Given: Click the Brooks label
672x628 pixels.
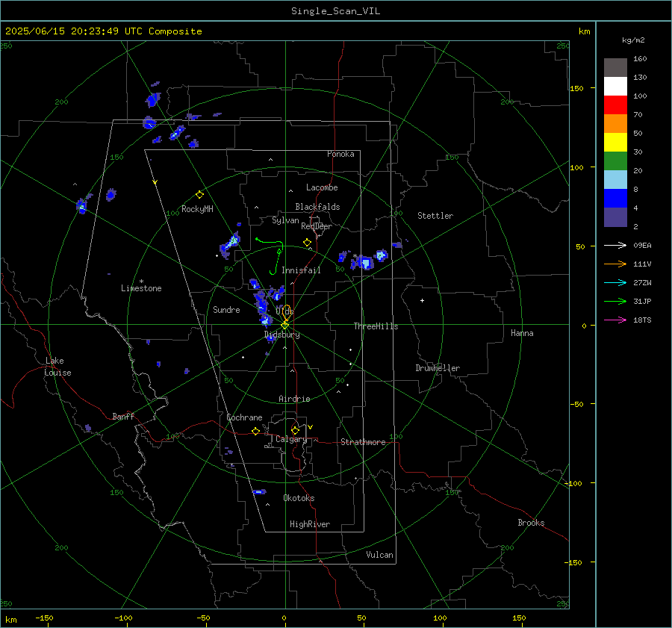Looking at the screenshot, I should point(531,523).
